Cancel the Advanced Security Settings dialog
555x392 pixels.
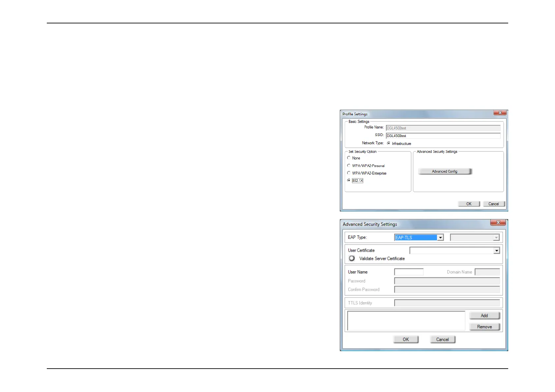coord(443,340)
